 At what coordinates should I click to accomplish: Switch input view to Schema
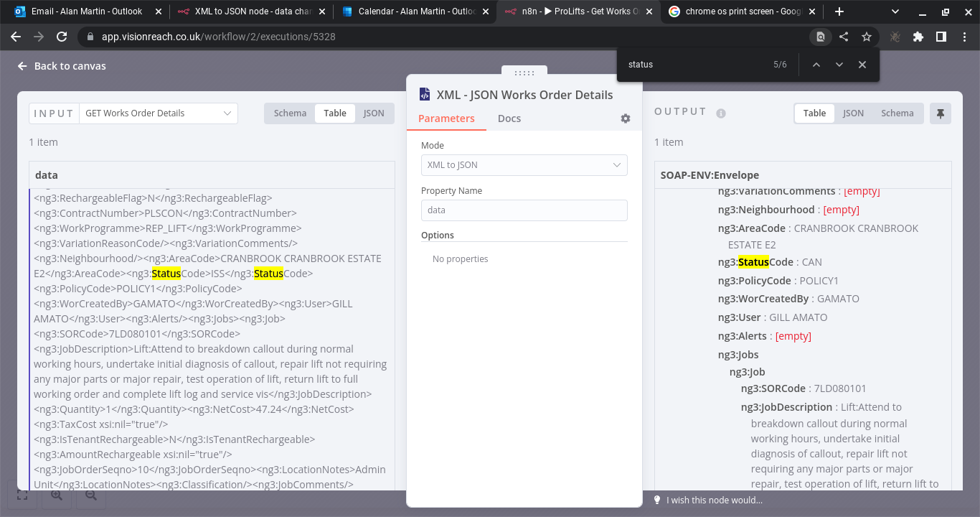[x=290, y=113]
